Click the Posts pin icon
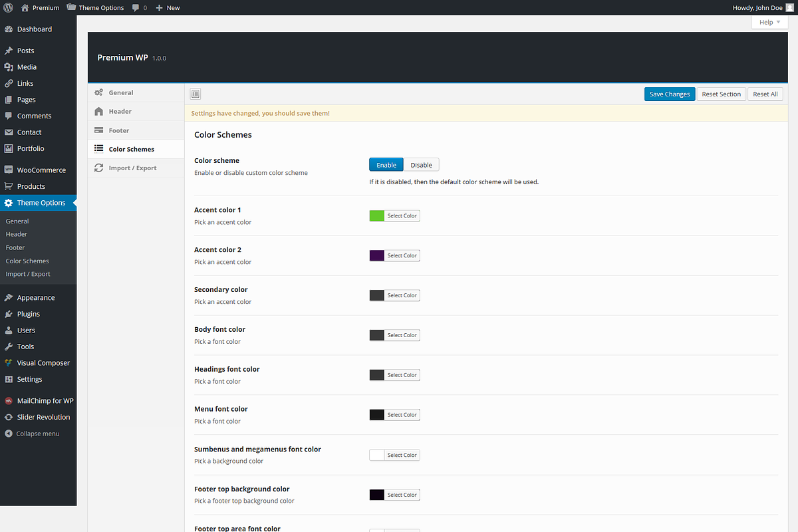 9,51
